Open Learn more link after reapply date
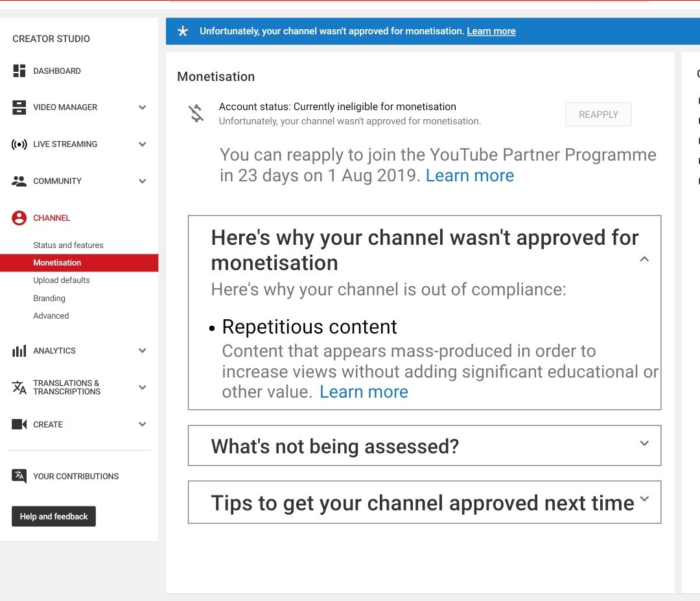 click(470, 176)
